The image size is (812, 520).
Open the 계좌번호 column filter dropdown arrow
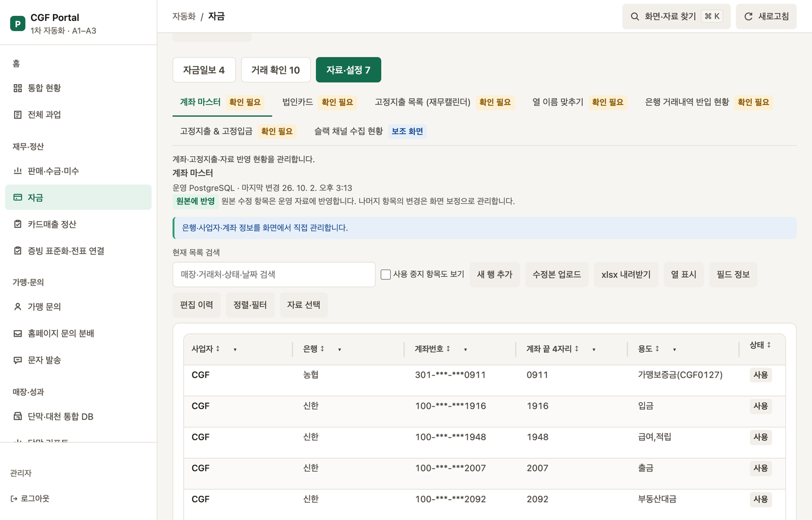click(x=465, y=350)
